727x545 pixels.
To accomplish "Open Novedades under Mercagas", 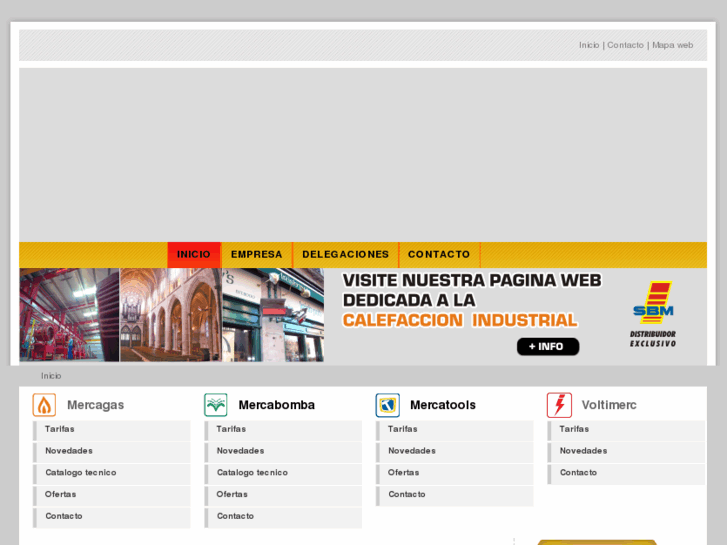I will click(112, 452).
